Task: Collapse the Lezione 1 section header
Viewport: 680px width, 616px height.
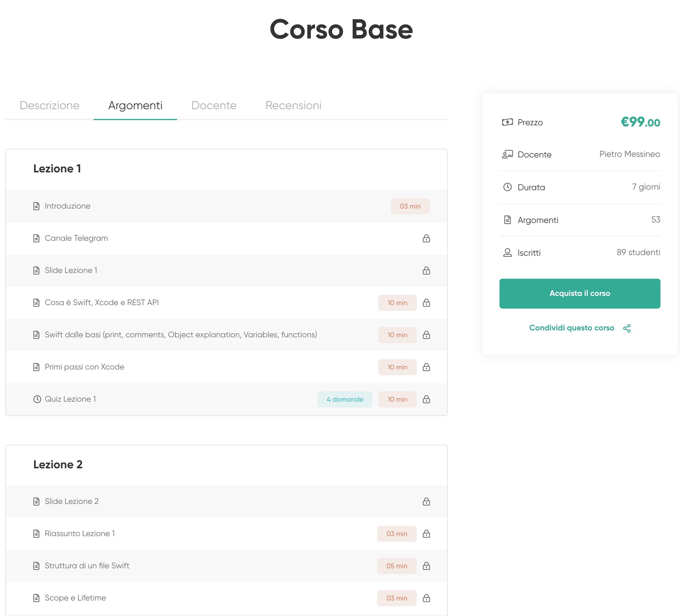Action: pyautogui.click(x=57, y=169)
